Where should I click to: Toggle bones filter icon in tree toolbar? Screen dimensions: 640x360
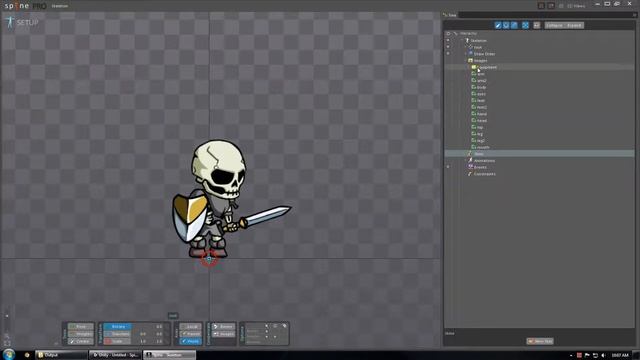[x=498, y=25]
